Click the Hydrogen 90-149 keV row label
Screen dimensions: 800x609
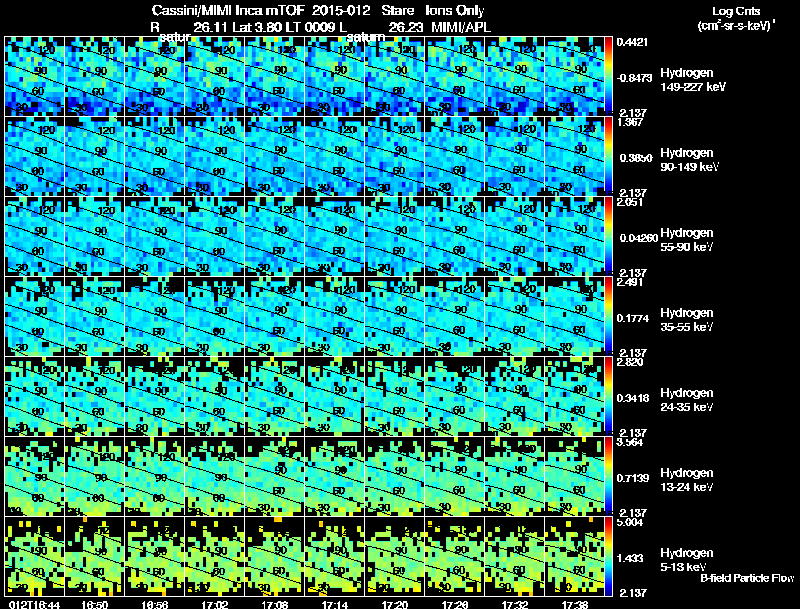[689, 160]
